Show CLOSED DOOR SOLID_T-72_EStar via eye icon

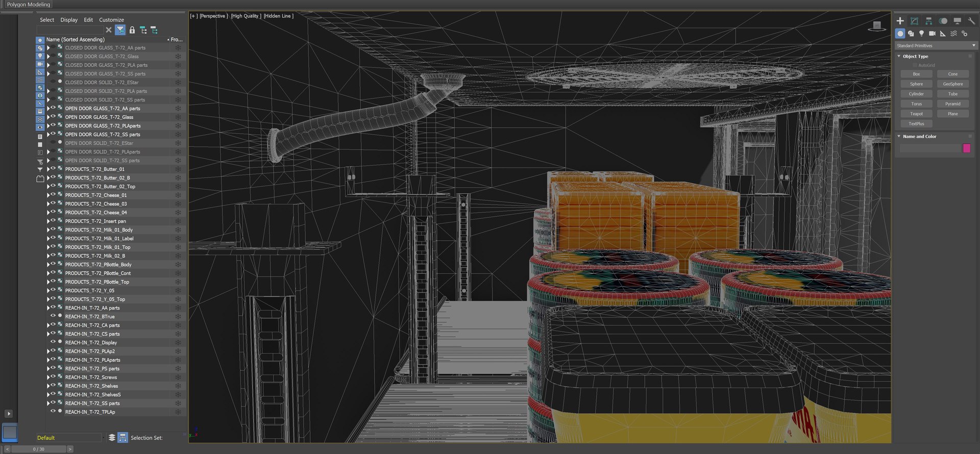point(53,82)
